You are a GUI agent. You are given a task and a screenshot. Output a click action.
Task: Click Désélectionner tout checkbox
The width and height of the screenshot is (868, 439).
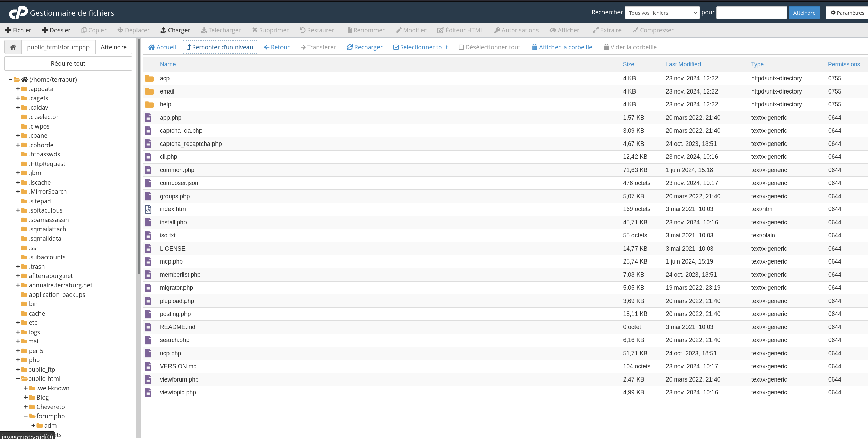[461, 47]
